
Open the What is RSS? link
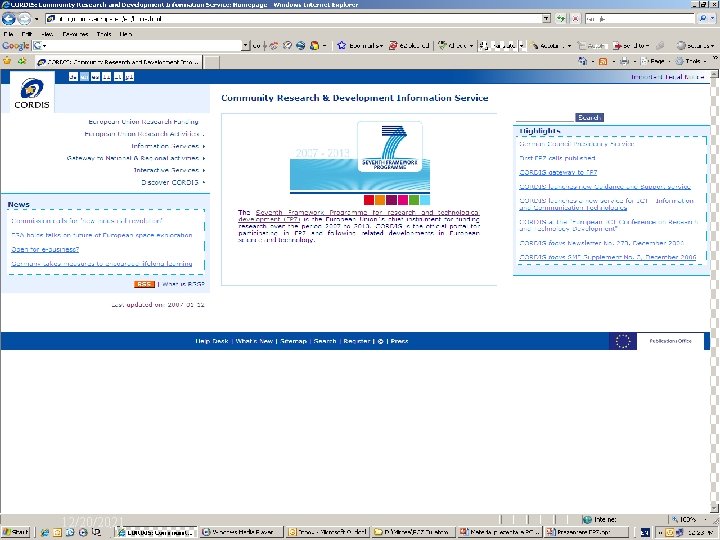[183, 284]
